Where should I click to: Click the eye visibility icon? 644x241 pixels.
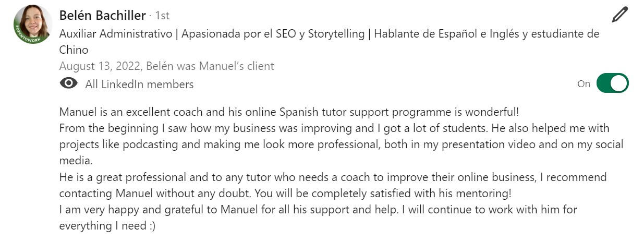click(68, 83)
